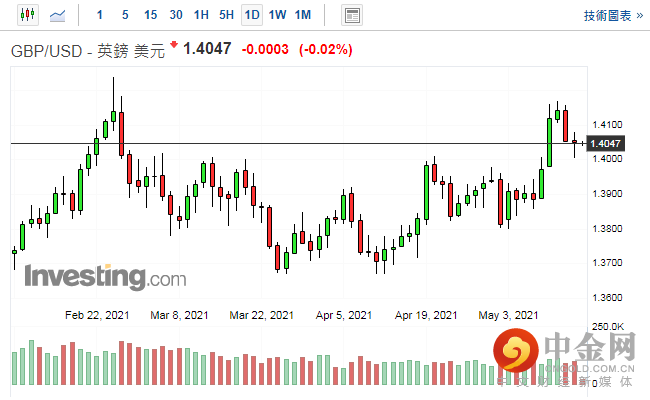
Task: Click the 1.4100 axis label
Action: (x=607, y=124)
